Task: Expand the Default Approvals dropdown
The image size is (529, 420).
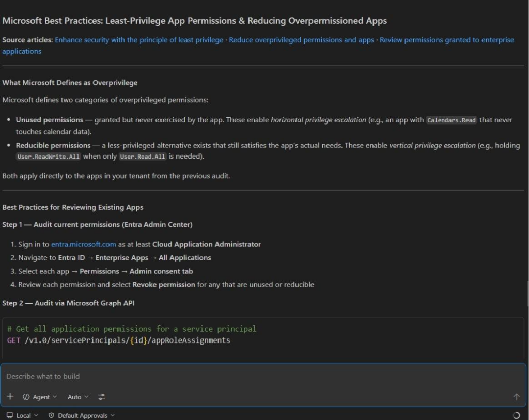Action: pyautogui.click(x=82, y=415)
